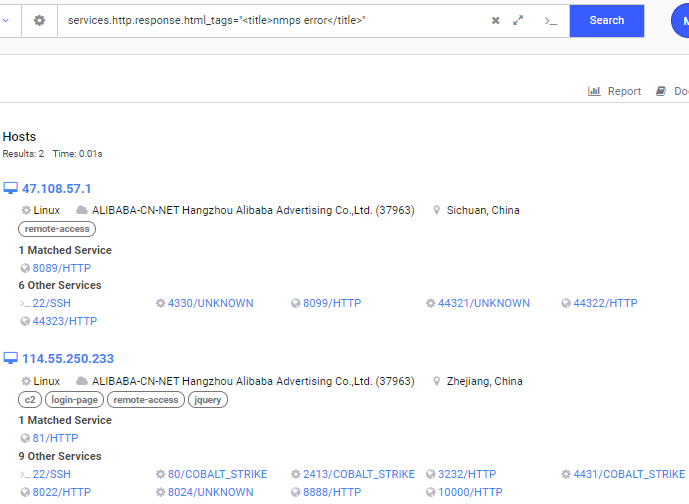Clear the search query with X icon

495,20
